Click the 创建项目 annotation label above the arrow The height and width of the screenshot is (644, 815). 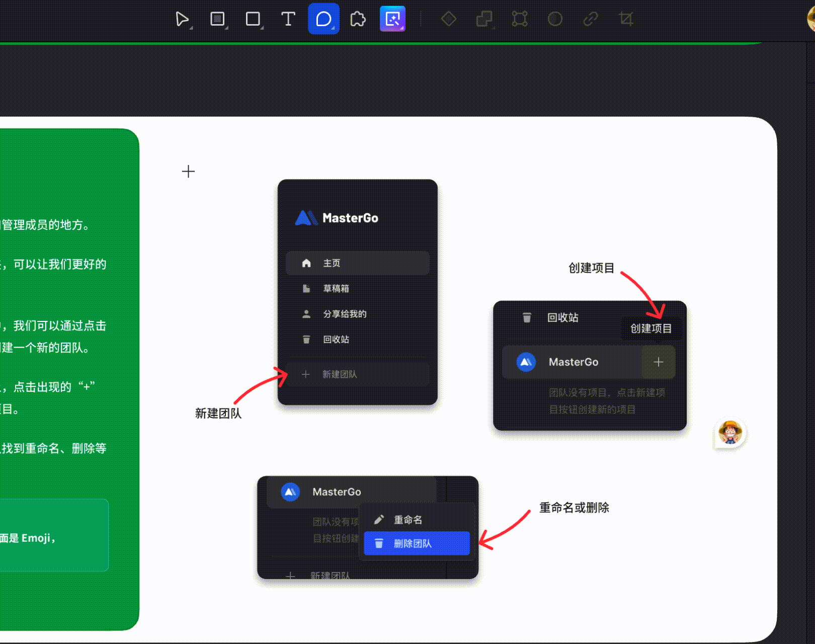point(592,268)
